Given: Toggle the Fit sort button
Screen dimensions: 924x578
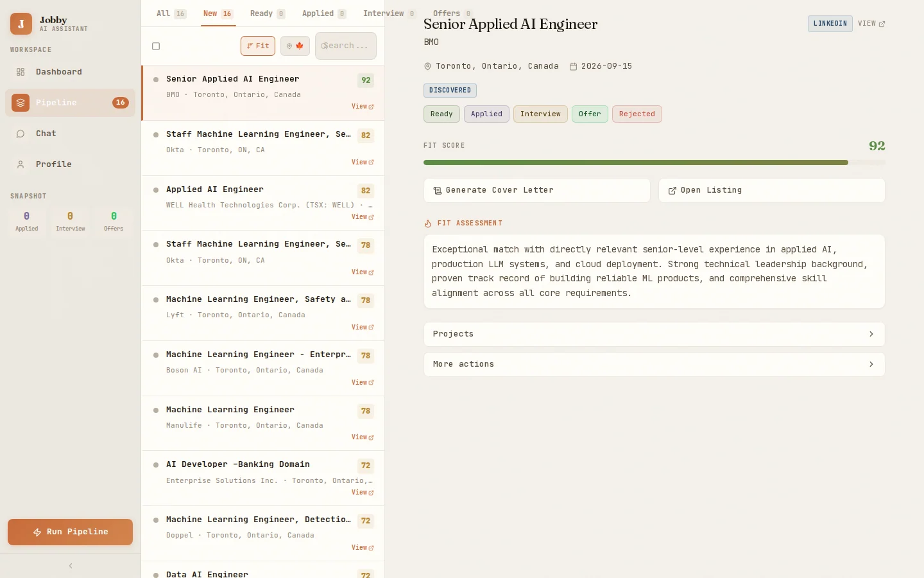Looking at the screenshot, I should (x=258, y=46).
